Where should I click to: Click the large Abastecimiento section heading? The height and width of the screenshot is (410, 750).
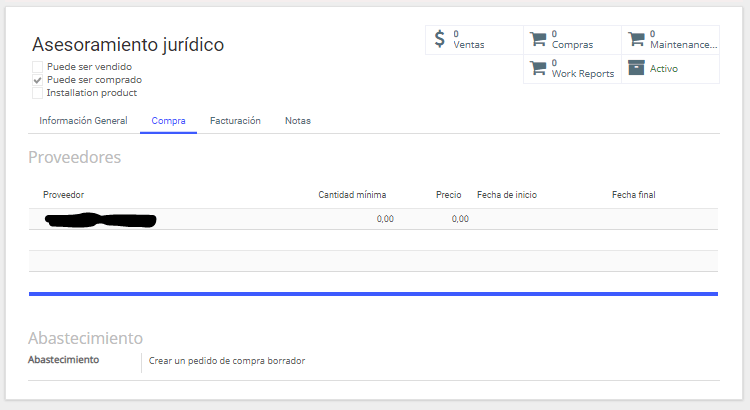(86, 338)
